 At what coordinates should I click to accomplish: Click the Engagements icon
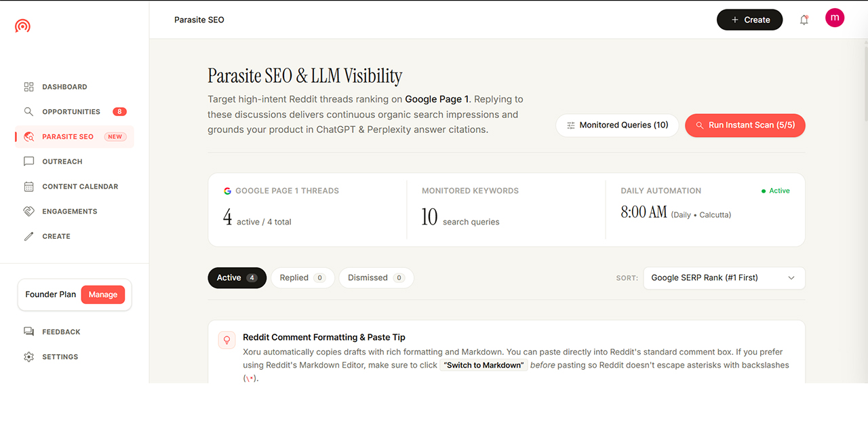28,212
